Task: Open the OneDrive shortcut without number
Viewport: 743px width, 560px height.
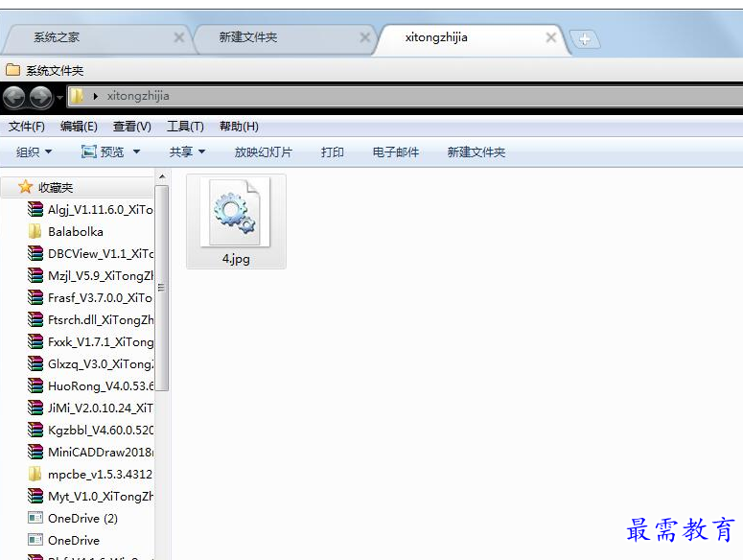Action: click(x=64, y=541)
